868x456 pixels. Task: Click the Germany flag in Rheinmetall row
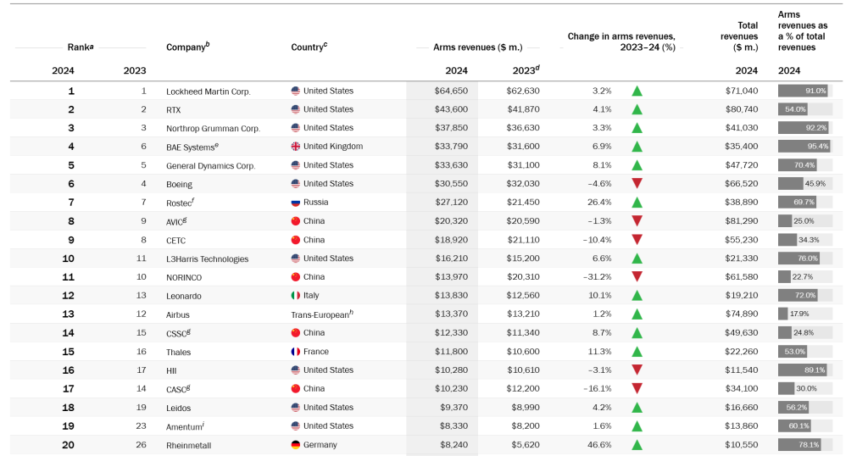[296, 445]
